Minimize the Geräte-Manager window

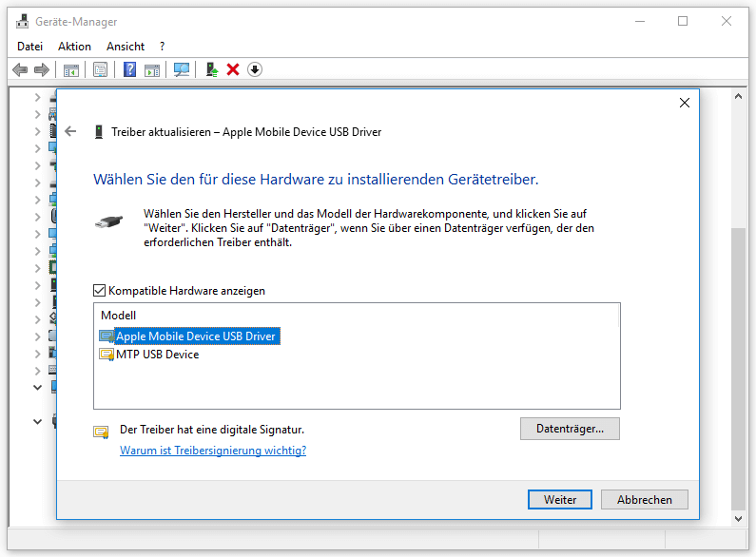640,22
